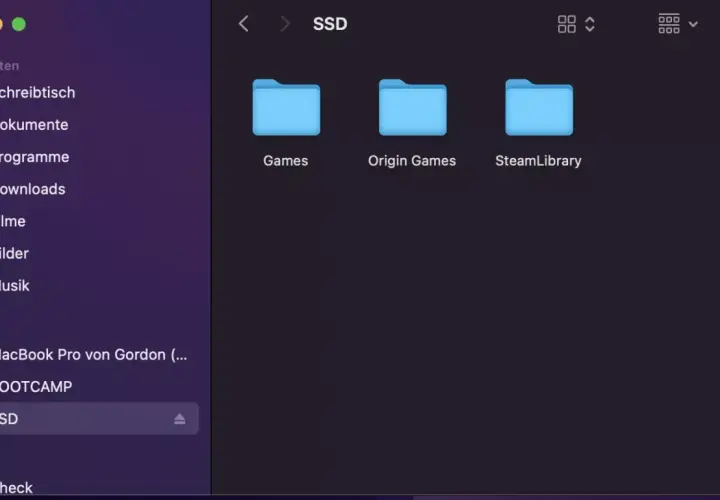Click the SteamLibrary name label

[538, 161]
